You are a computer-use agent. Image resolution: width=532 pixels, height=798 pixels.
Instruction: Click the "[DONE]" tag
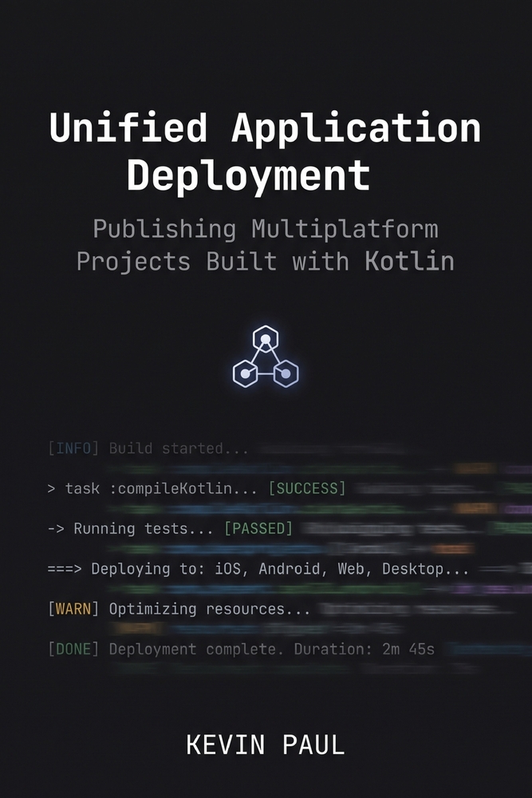click(73, 650)
